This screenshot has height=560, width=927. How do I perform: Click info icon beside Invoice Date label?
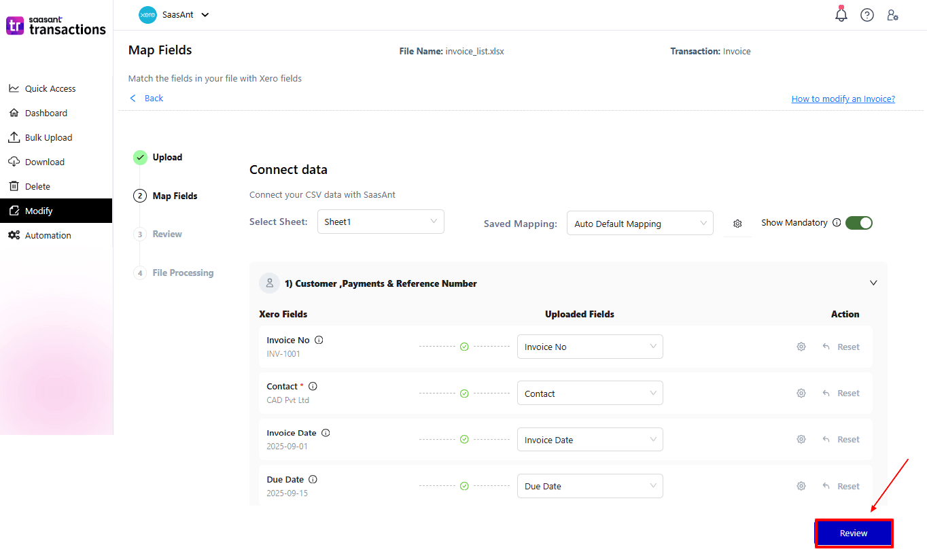(326, 433)
